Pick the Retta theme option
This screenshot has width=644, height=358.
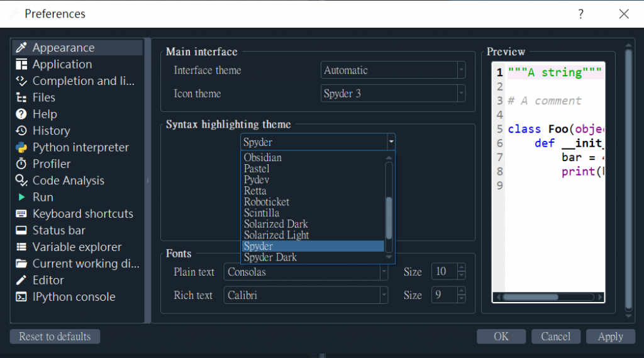pyautogui.click(x=314, y=191)
